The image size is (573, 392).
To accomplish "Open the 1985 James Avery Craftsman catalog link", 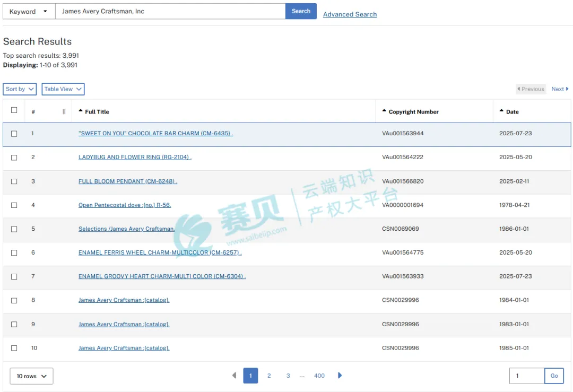I will point(124,348).
